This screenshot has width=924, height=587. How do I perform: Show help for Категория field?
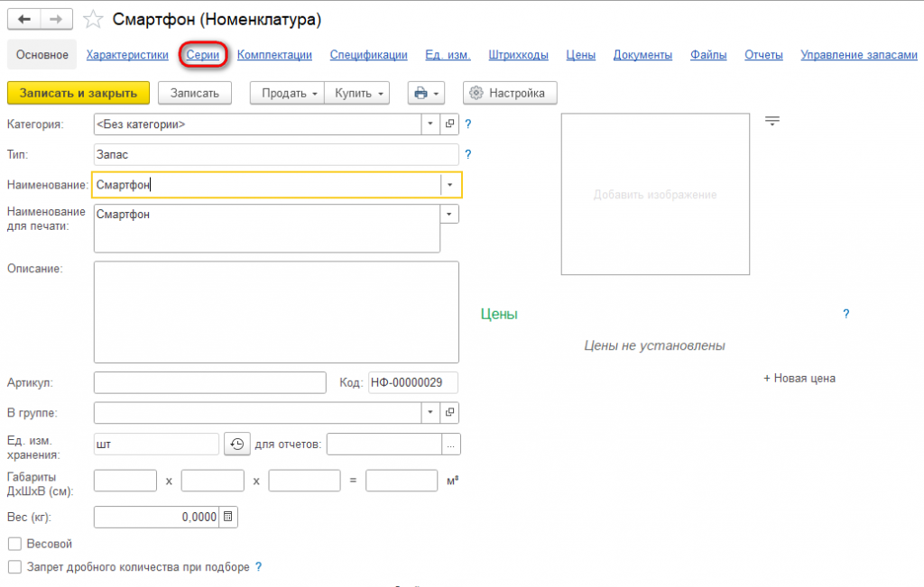pos(468,124)
